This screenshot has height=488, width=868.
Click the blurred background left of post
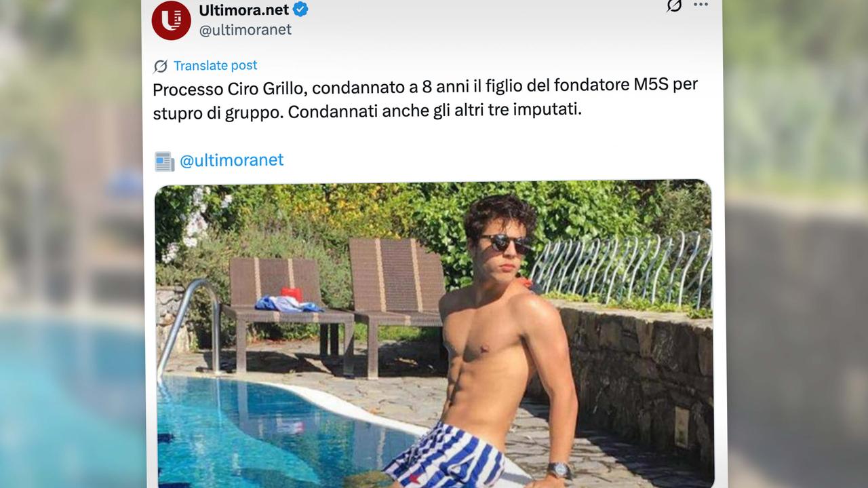tap(71, 244)
